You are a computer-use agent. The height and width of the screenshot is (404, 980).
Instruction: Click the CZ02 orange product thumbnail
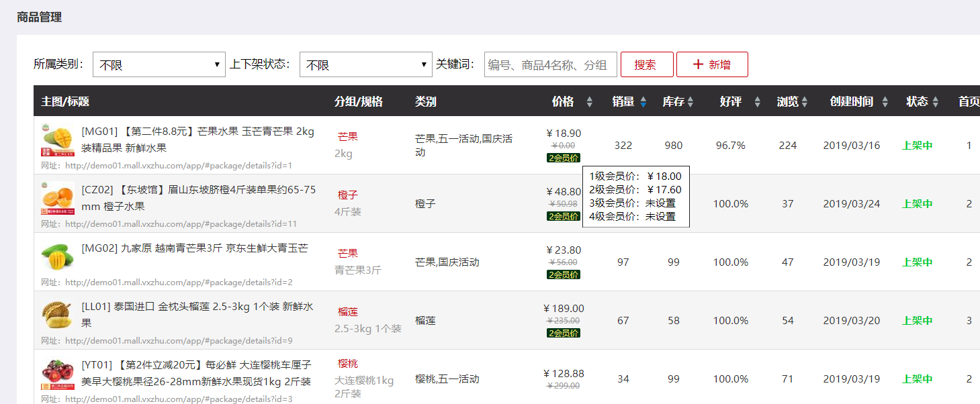57,198
